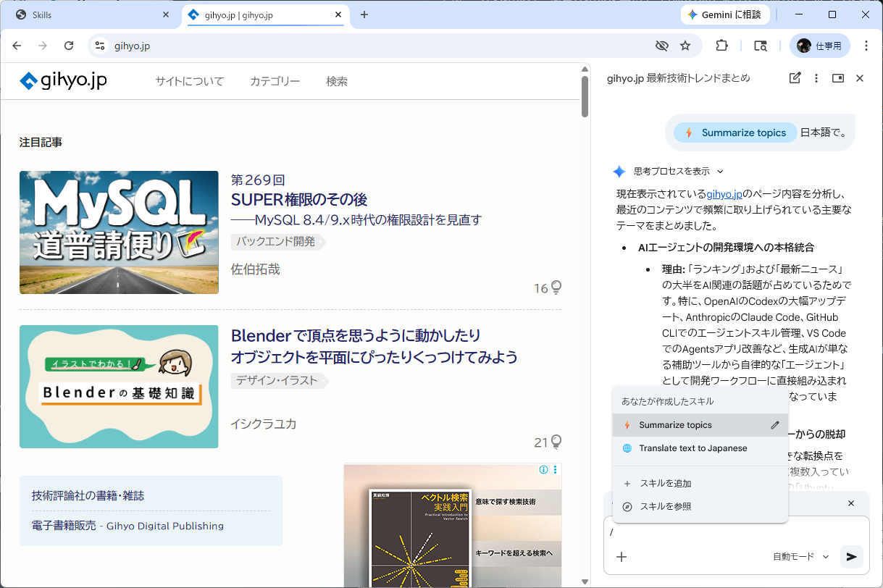
Task: Choose スキルを追加 from the skill menu
Action: (x=665, y=483)
